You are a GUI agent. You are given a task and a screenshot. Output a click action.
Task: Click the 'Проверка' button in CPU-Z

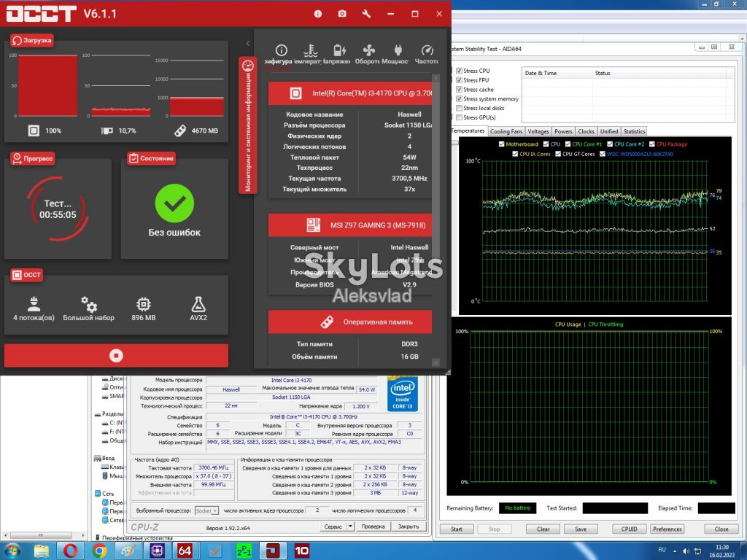pos(373,526)
